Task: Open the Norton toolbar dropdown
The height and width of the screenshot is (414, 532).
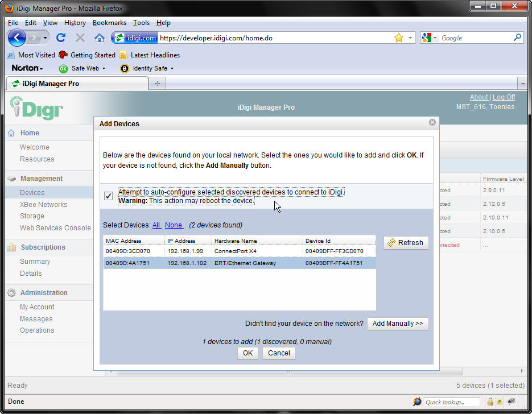Action: [x=28, y=68]
